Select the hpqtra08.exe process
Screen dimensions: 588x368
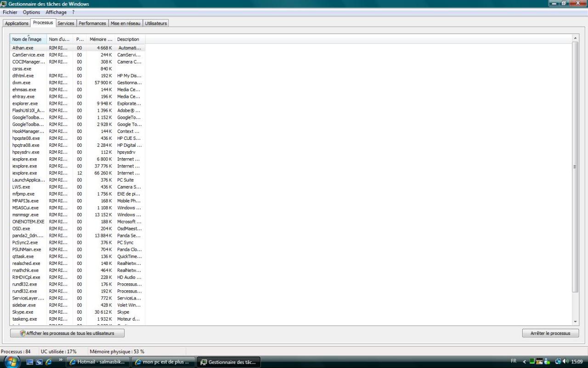coord(77,145)
